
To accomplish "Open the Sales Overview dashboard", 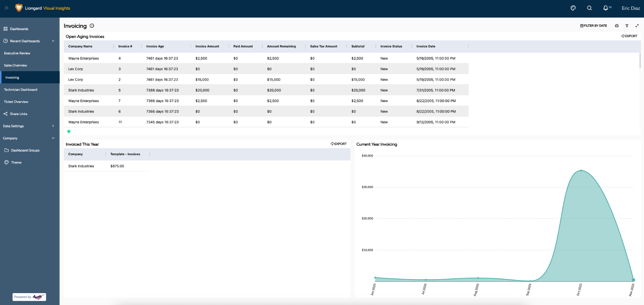I will [x=15, y=65].
